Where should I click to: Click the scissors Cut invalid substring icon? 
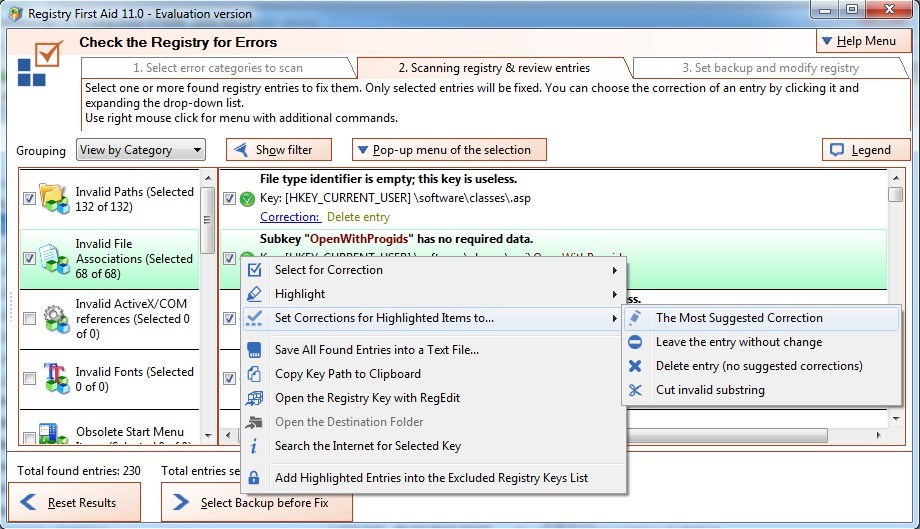coord(635,390)
